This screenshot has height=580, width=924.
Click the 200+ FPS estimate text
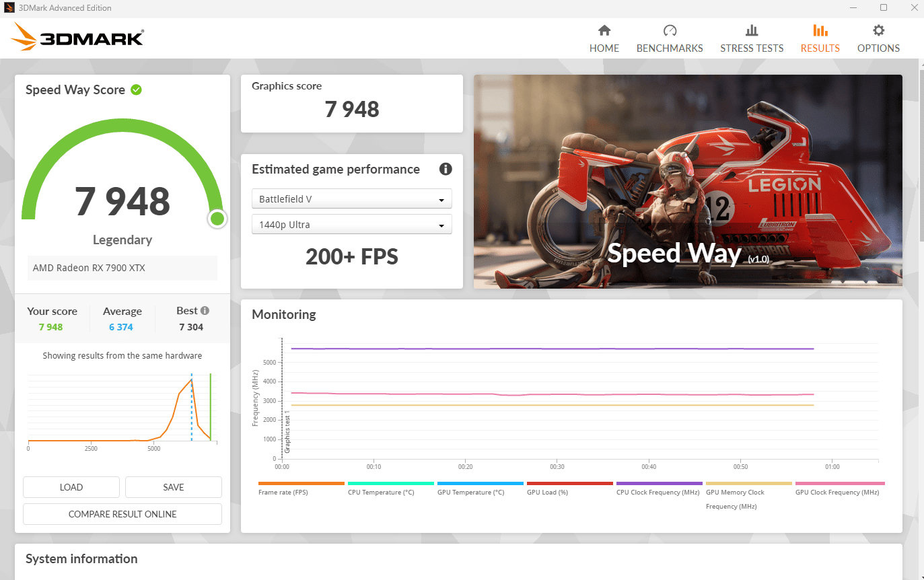[x=352, y=256]
